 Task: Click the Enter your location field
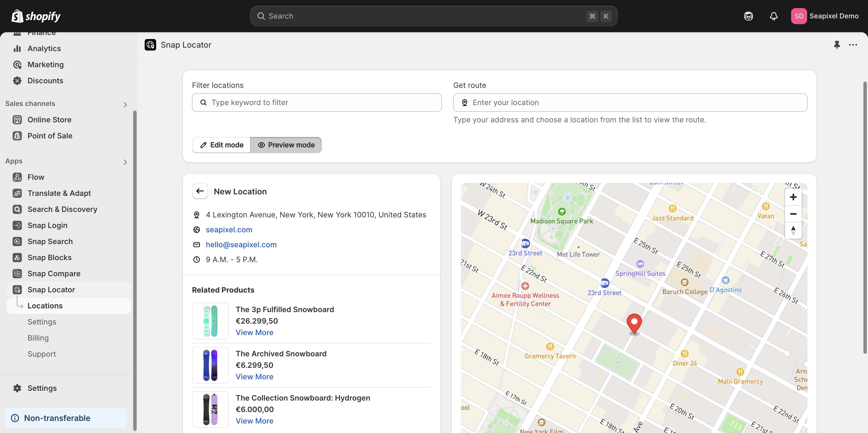(630, 103)
